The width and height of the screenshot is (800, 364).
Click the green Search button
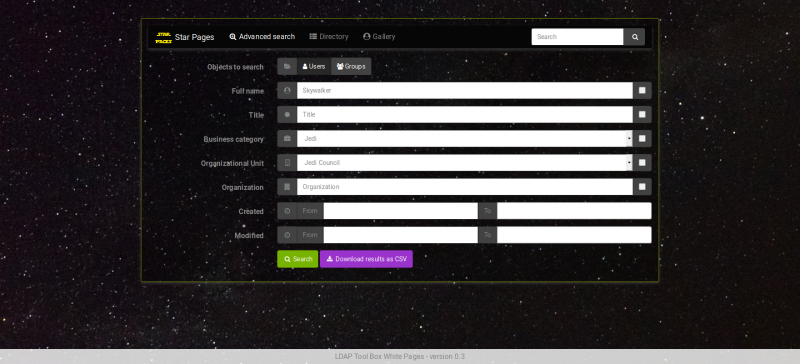[x=297, y=259]
